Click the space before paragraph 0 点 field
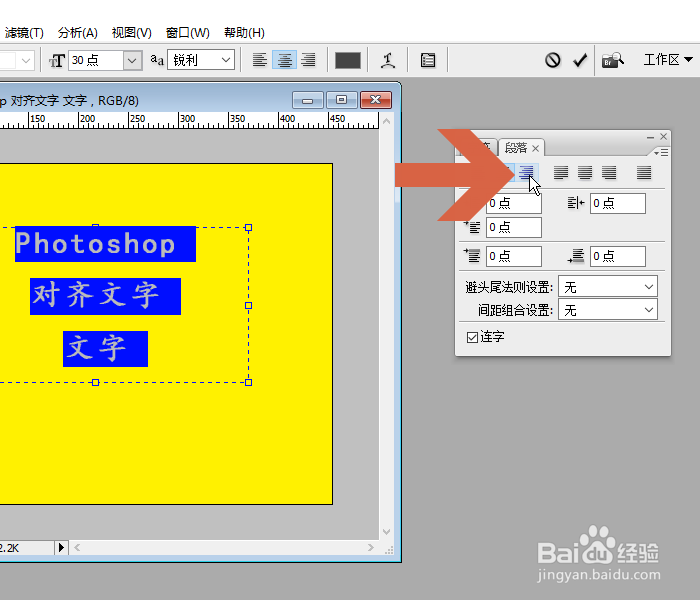700x600 pixels. [x=514, y=256]
